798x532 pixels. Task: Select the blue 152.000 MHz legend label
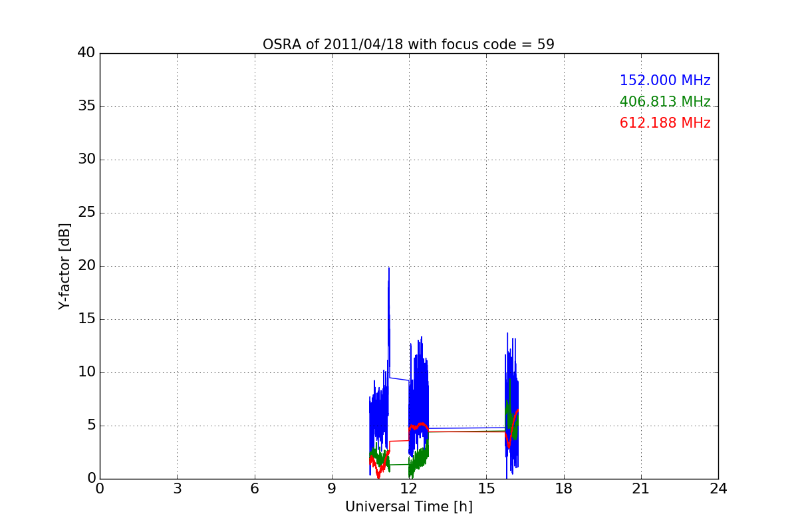(665, 80)
